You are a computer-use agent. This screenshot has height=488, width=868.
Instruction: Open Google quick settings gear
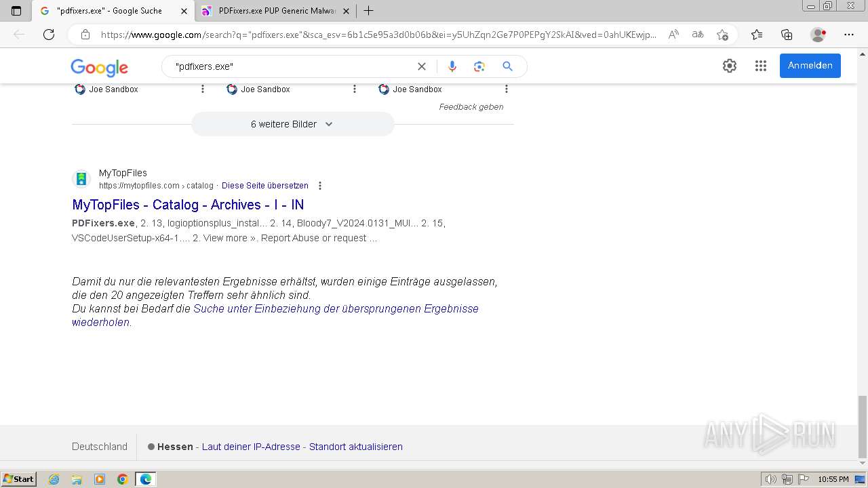click(x=730, y=66)
